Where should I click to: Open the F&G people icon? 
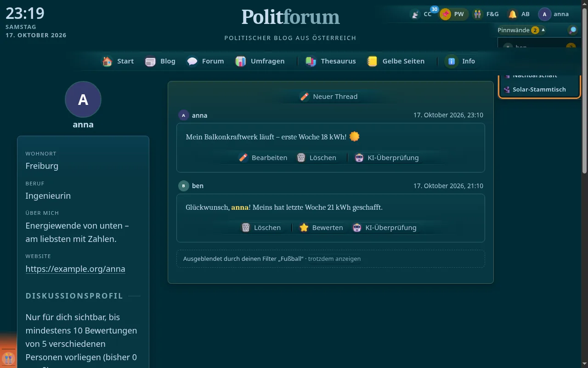478,14
